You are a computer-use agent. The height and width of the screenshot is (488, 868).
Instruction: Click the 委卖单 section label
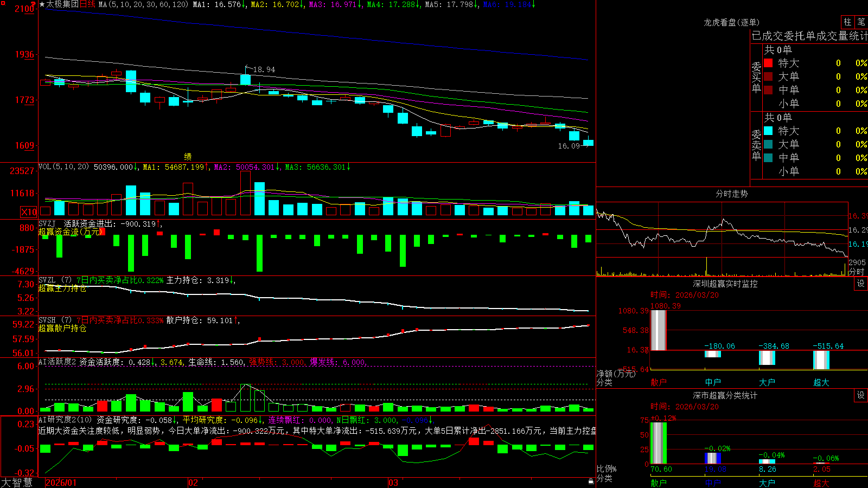756,145
